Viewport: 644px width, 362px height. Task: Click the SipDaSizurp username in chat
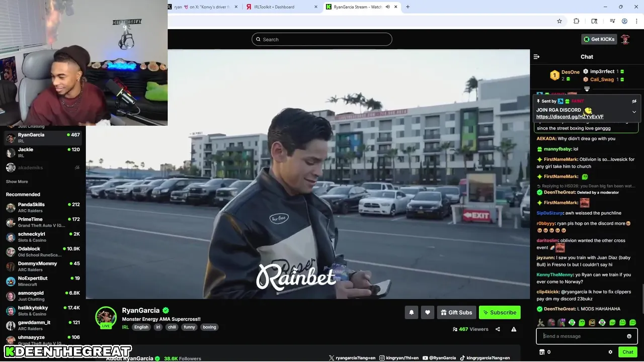(549, 213)
